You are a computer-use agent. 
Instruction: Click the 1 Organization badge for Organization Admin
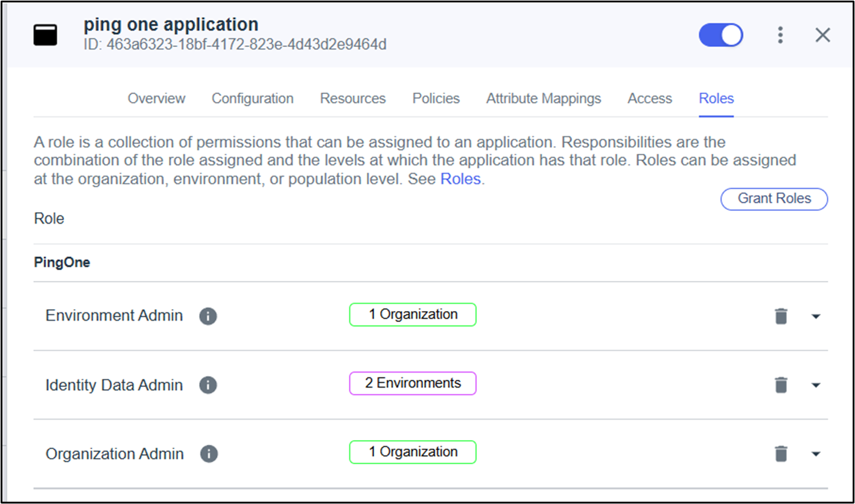coord(413,452)
